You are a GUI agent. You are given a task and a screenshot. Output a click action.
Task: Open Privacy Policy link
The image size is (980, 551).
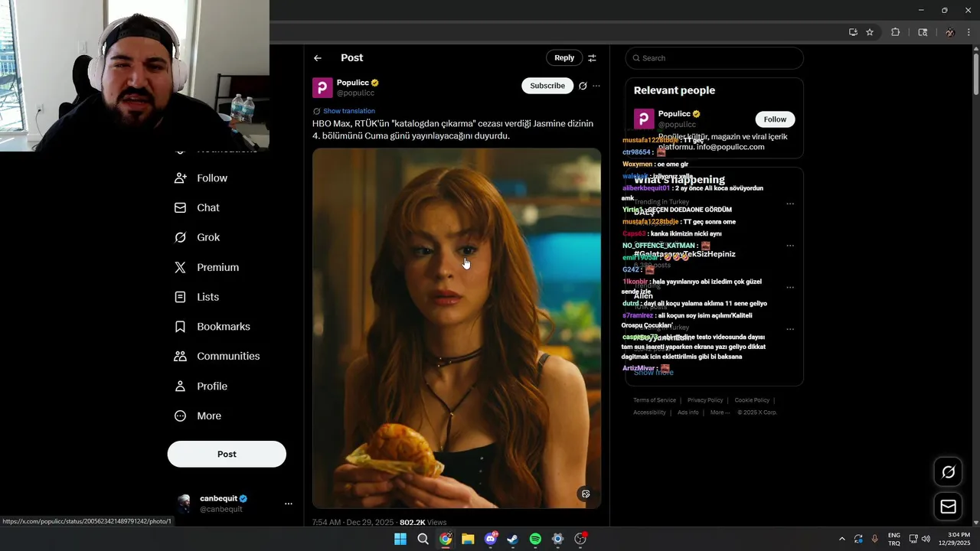click(x=705, y=400)
